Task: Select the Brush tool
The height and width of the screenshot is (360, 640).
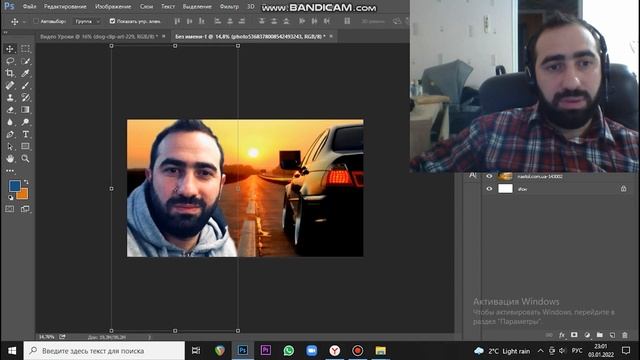Action: [25, 85]
